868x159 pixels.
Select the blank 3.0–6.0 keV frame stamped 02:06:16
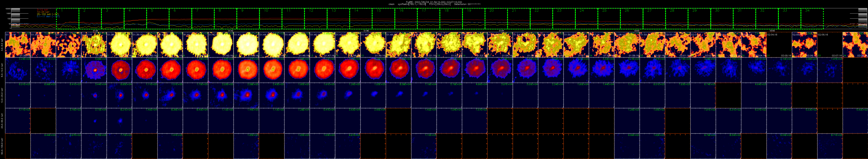830,45
